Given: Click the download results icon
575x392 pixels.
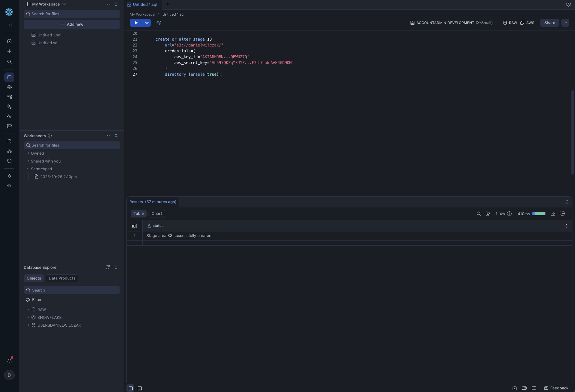Looking at the screenshot, I should [553, 214].
